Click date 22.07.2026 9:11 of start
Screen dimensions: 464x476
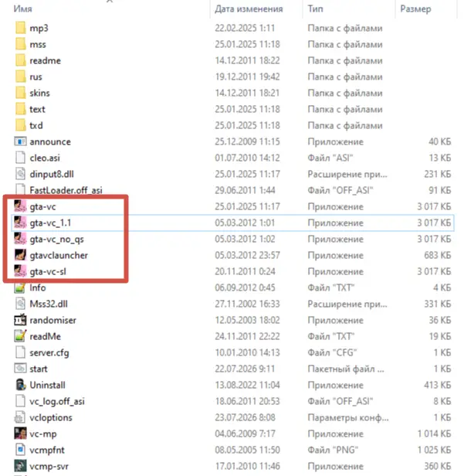(245, 369)
